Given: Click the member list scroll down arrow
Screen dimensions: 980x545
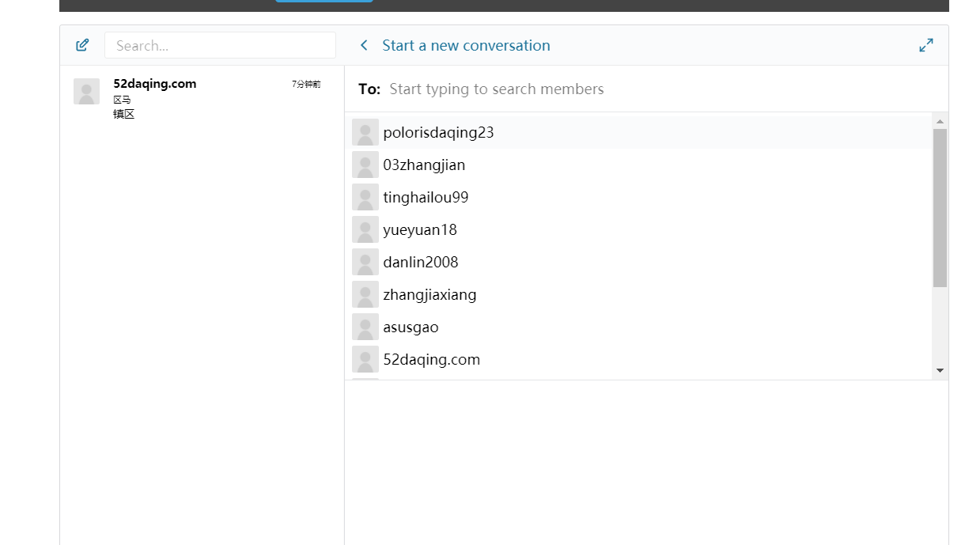Looking at the screenshot, I should tap(940, 370).
